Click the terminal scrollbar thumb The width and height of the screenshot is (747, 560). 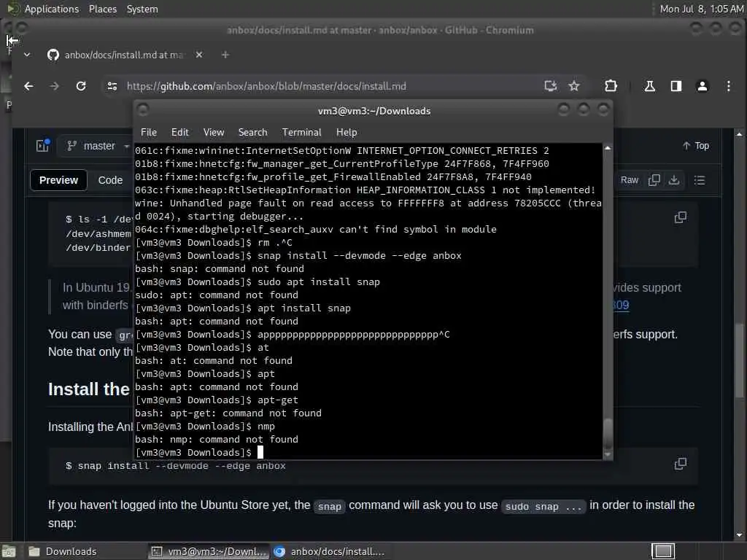tap(608, 434)
